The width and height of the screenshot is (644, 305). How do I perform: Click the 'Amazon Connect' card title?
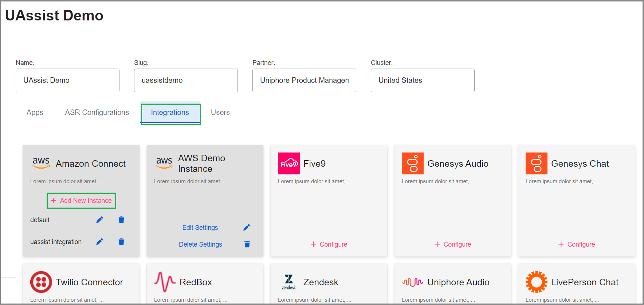point(91,163)
